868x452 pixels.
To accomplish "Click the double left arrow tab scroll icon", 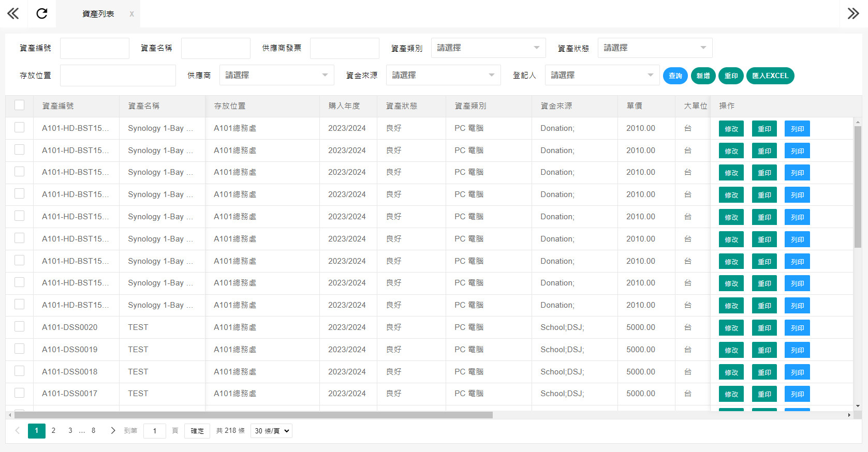I will (13, 13).
